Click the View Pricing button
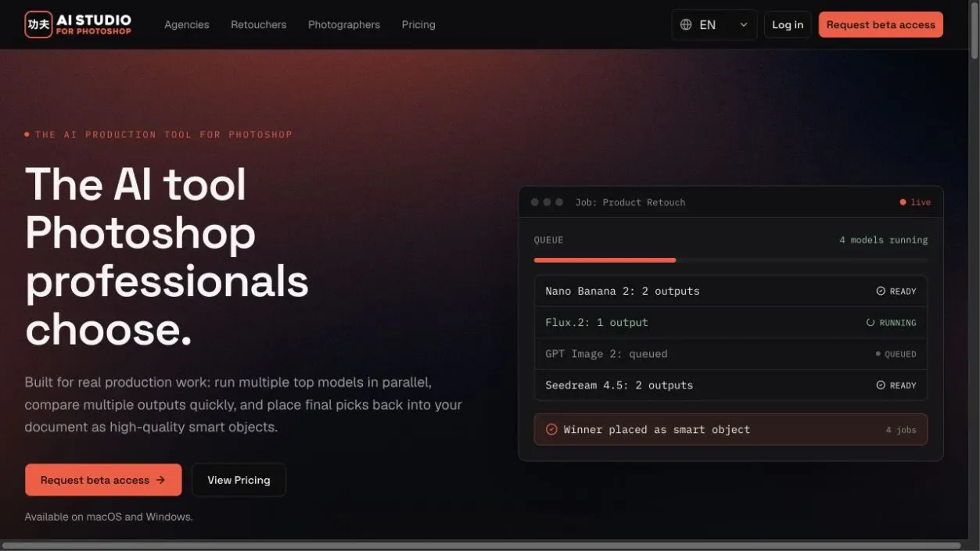The height and width of the screenshot is (551, 980). pyautogui.click(x=239, y=480)
